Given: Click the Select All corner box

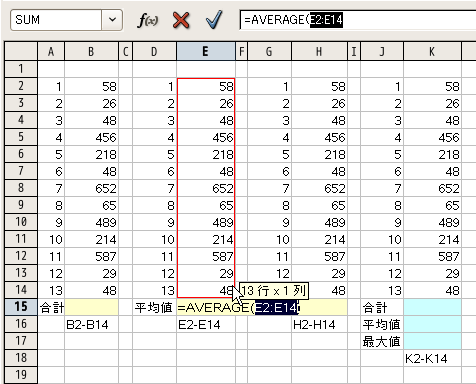Looking at the screenshot, I should [21, 51].
